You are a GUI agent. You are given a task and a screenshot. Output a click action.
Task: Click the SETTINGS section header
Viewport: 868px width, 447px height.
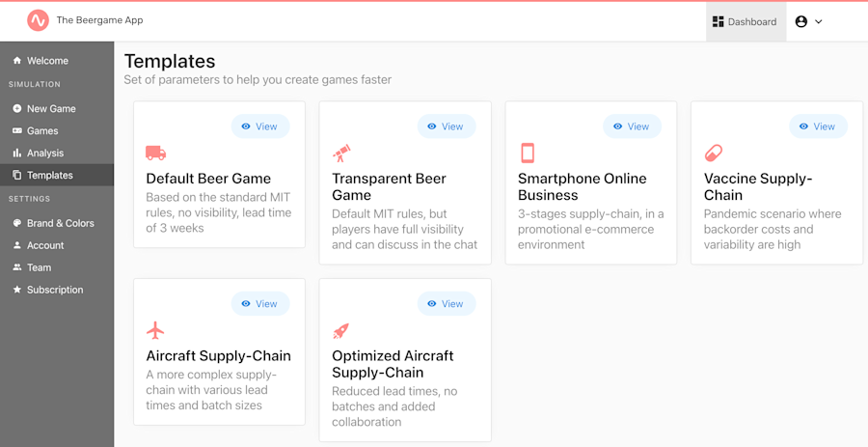click(x=29, y=199)
